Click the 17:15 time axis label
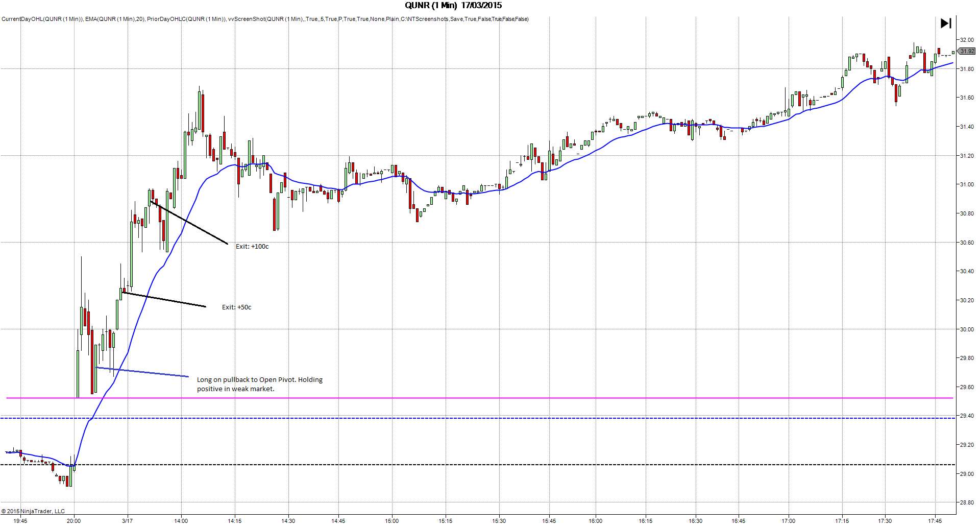The width and height of the screenshot is (980, 528). coord(842,521)
